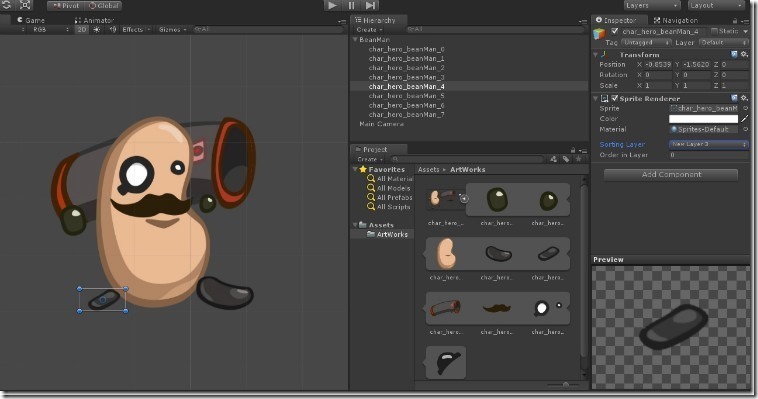Adjust the Project thumbnail size slider
This screenshot has height=399, width=758.
pyautogui.click(x=565, y=385)
